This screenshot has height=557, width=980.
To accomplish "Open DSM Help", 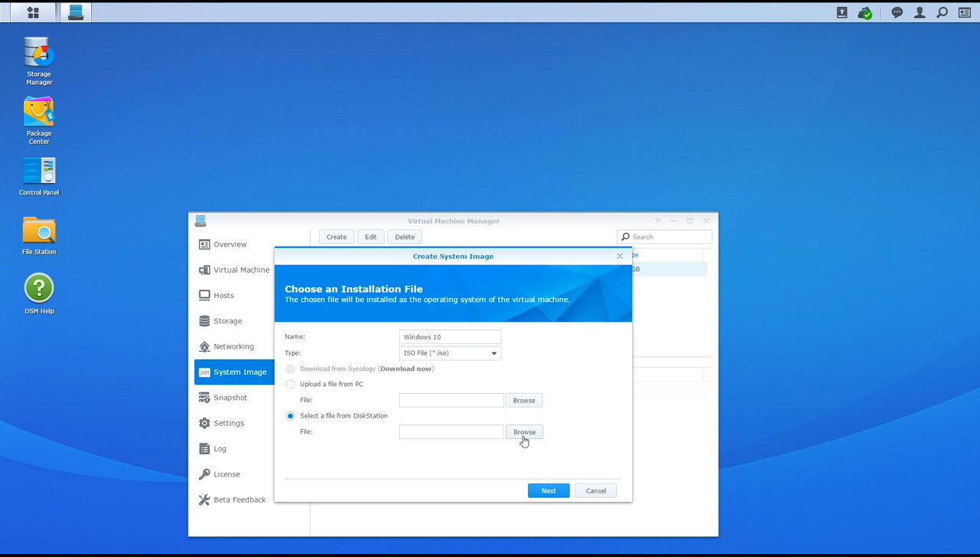I will [x=38, y=286].
